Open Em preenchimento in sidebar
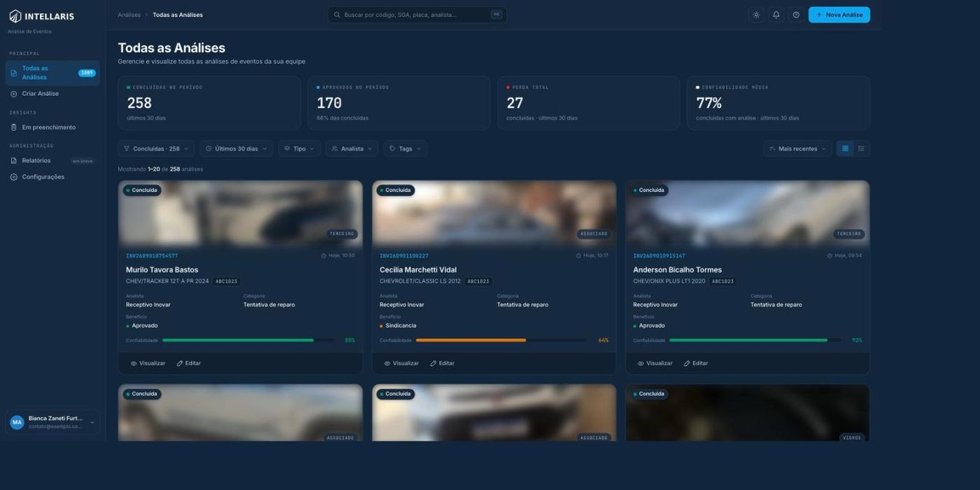980x490 pixels. click(x=52, y=127)
